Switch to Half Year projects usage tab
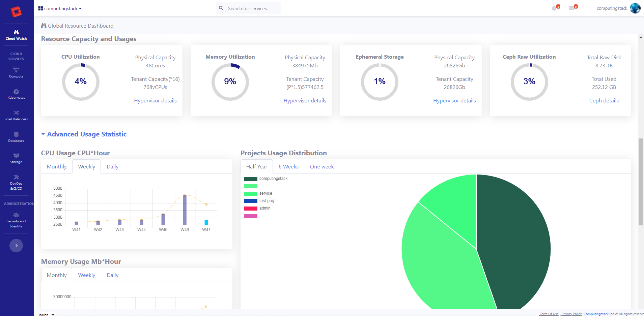The height and width of the screenshot is (316, 644). click(257, 167)
